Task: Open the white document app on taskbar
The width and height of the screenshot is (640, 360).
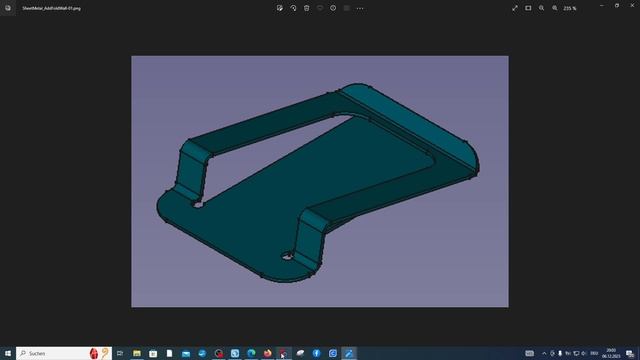Action: [x=169, y=353]
